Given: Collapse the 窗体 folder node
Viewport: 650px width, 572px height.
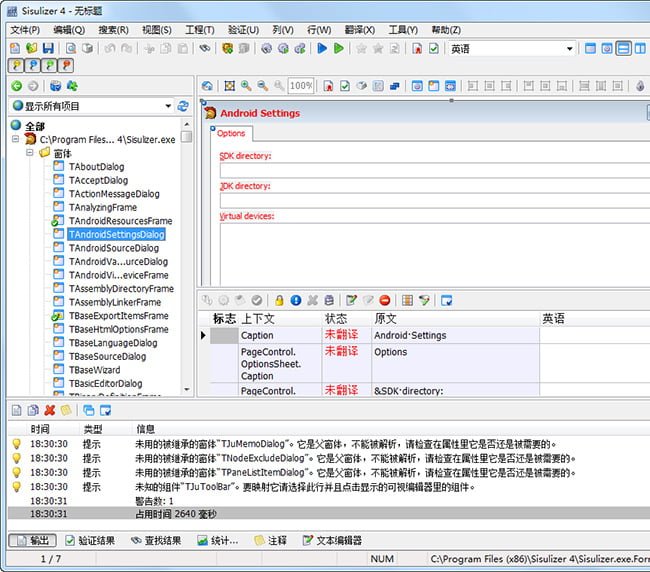Looking at the screenshot, I should coord(31,154).
